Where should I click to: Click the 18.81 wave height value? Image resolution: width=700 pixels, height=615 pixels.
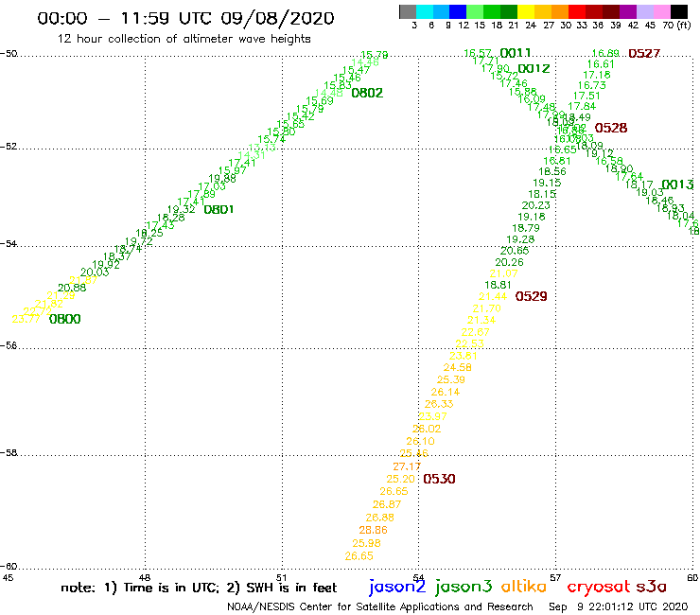[498, 285]
